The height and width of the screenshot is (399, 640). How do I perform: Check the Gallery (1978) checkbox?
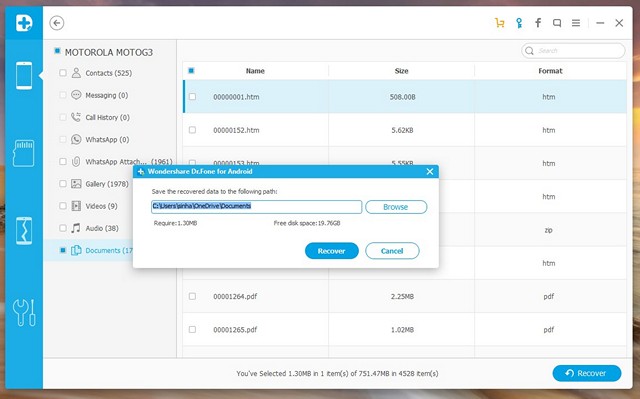[x=63, y=184]
